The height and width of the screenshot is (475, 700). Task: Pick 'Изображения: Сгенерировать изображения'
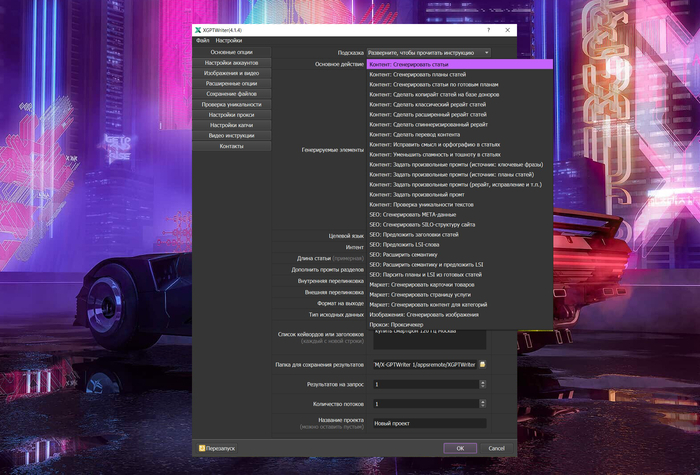460,315
